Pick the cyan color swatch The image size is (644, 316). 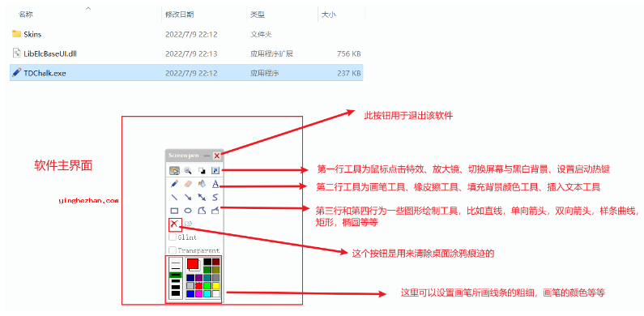207,294
